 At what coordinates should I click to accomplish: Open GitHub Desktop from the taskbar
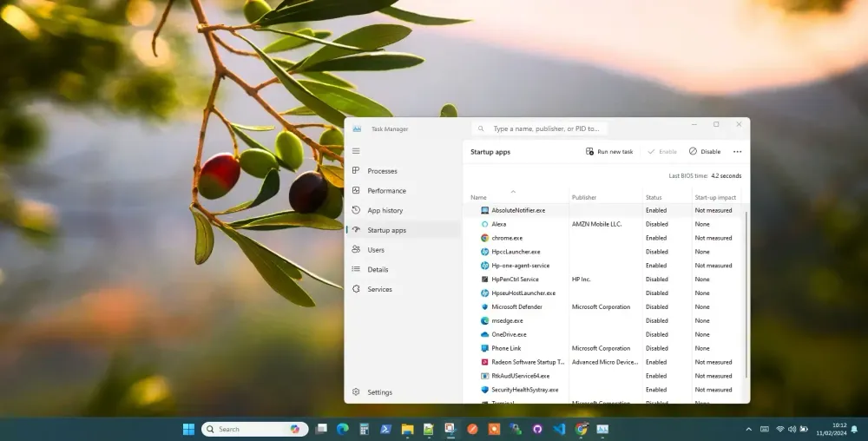pos(537,430)
